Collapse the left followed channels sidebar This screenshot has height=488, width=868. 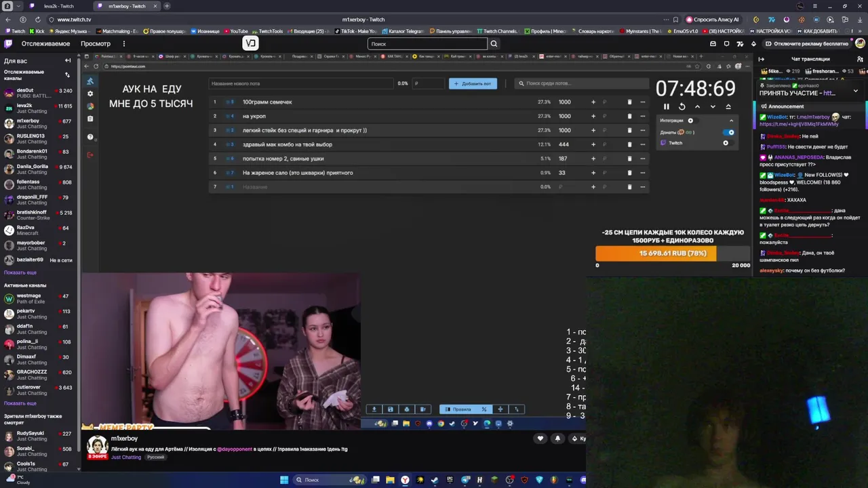click(67, 60)
